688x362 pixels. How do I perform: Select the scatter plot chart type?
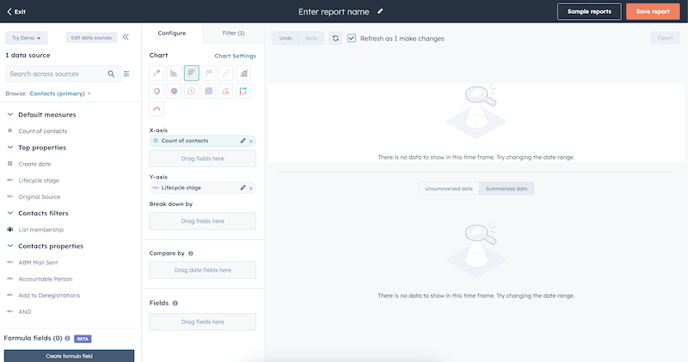(x=226, y=73)
